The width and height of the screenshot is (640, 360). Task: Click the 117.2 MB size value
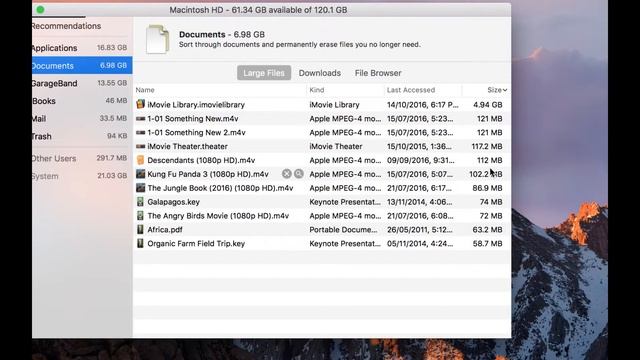487,146
